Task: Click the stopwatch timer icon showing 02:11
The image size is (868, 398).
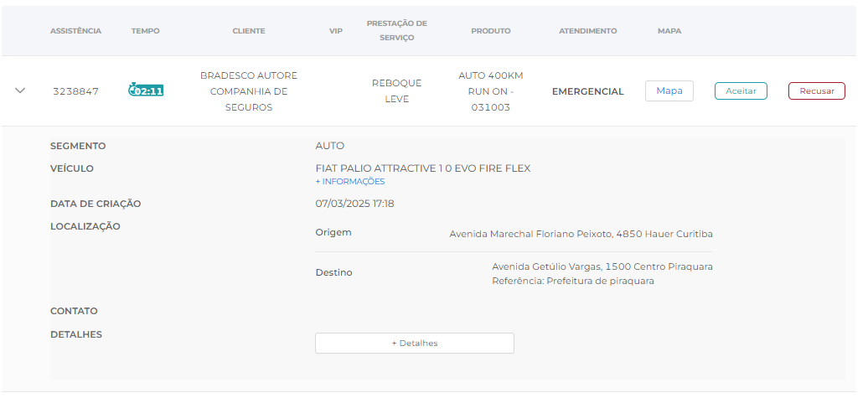Action: pos(146,90)
